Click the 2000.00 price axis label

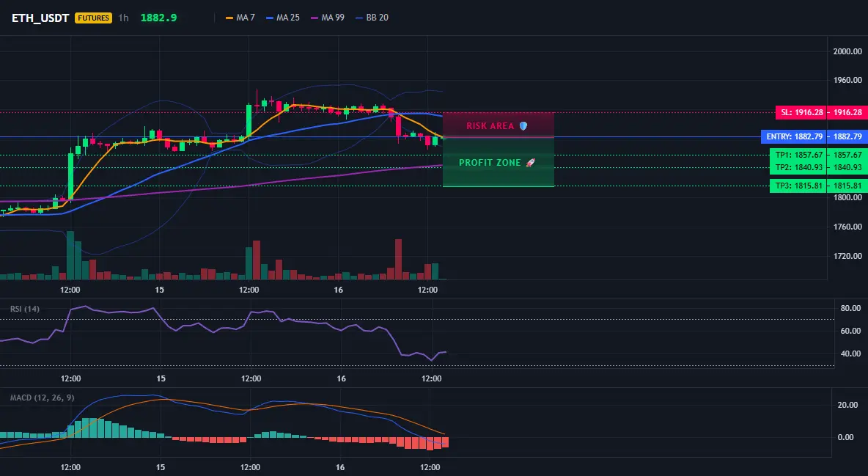tap(847, 51)
